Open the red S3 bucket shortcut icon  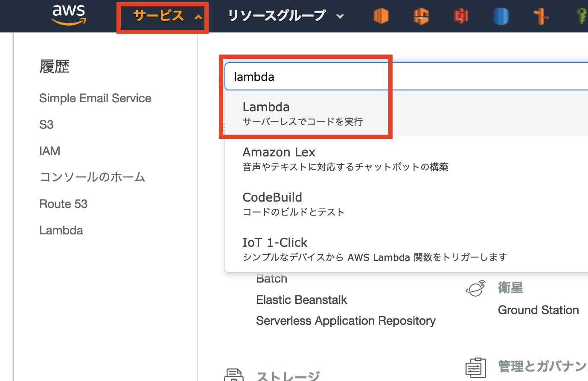click(x=461, y=16)
